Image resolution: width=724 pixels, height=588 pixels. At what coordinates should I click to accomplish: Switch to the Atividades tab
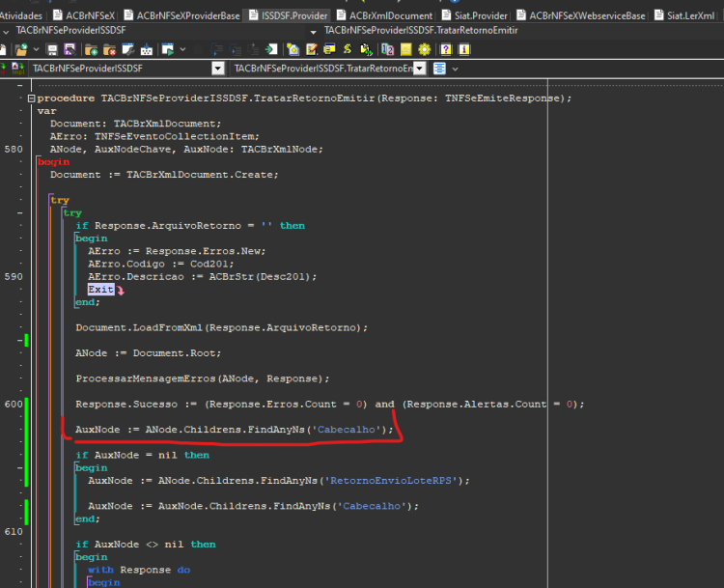[21, 15]
